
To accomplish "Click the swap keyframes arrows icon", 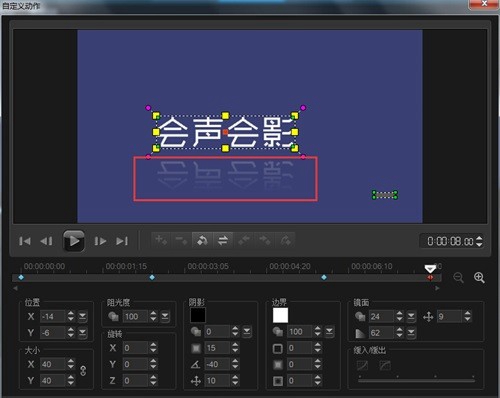I will 223,240.
